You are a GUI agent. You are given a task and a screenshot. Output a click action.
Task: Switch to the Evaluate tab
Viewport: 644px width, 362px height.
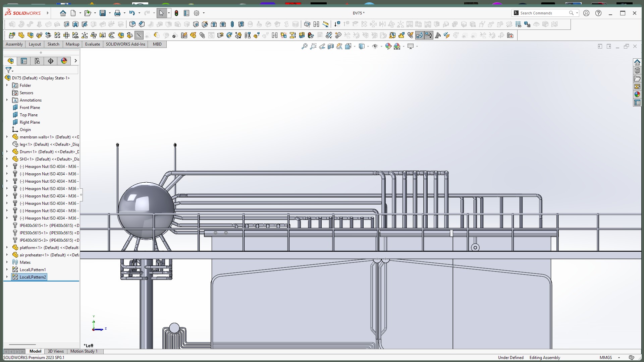93,44
